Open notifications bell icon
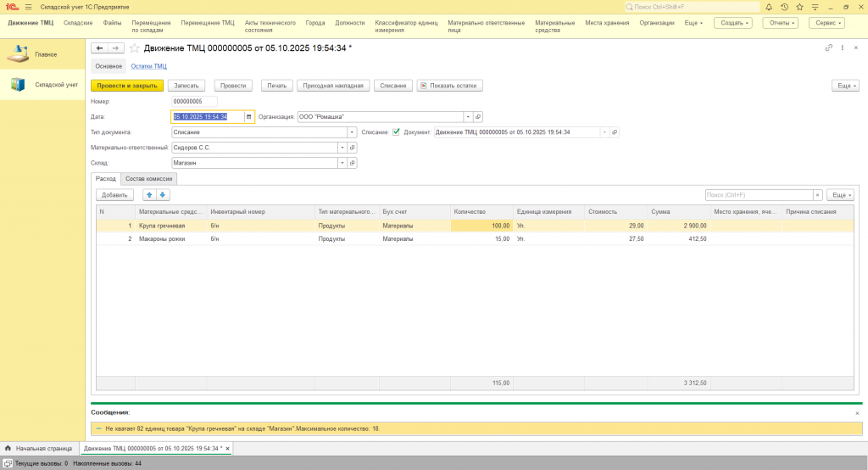868x470 pixels. 769,7
